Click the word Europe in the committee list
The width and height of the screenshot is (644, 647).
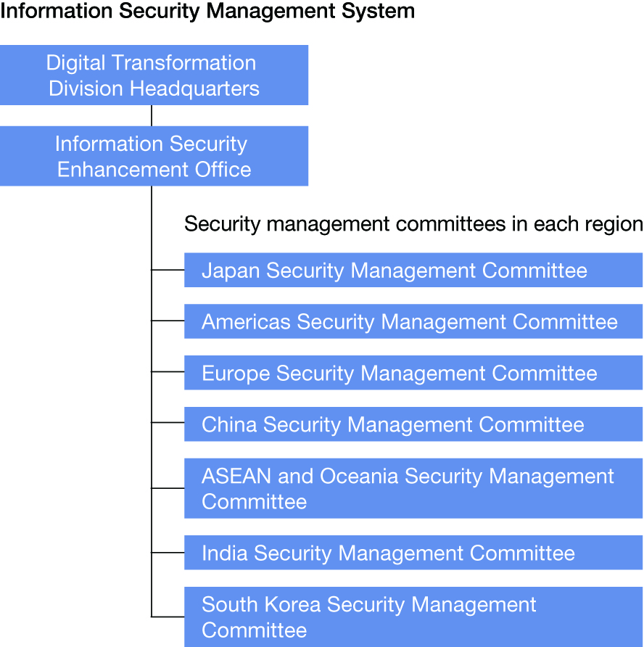point(236,374)
